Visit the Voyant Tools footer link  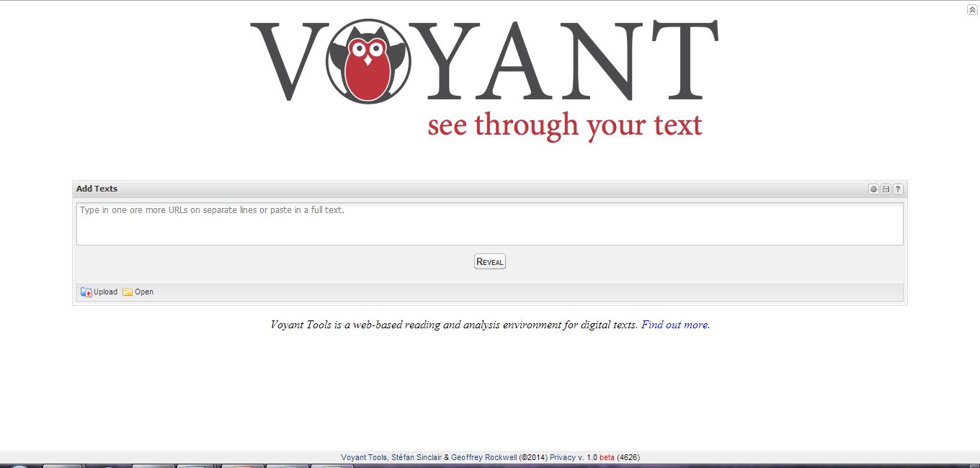pos(364,457)
